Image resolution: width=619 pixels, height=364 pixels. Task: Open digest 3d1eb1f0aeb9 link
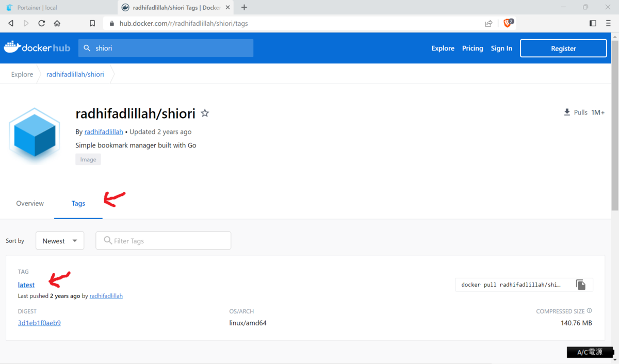(x=39, y=323)
